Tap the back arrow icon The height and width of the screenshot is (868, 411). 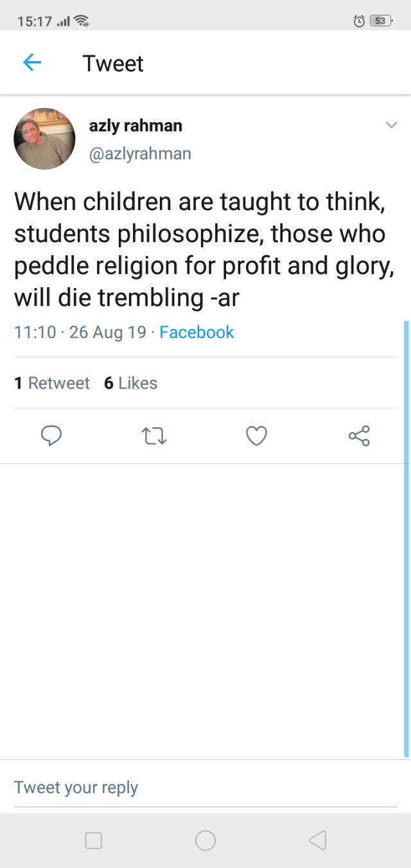pyautogui.click(x=32, y=62)
